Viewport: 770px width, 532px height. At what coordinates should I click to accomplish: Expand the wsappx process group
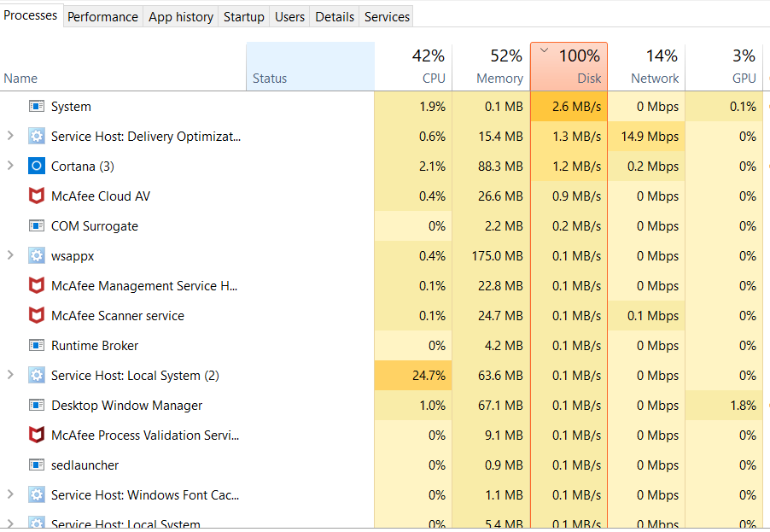click(10, 255)
